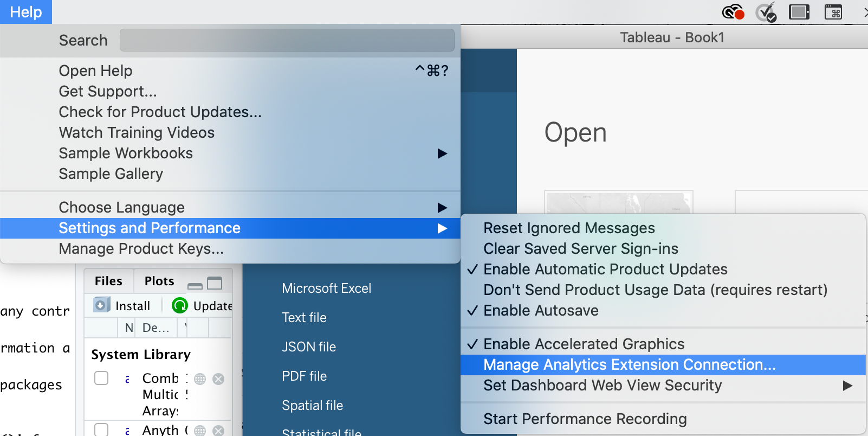Connect to Microsoft Excel in Tableau
Viewport: 868px width, 436px height.
point(327,288)
